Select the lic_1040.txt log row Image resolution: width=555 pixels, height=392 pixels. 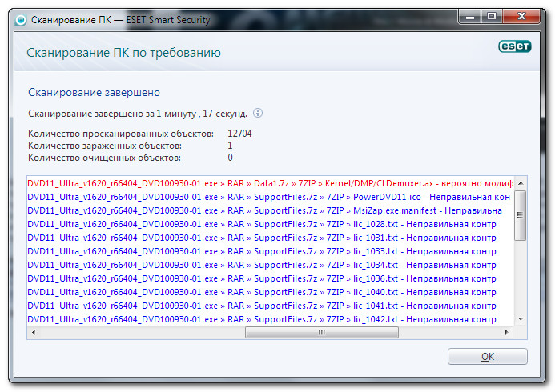(271, 292)
